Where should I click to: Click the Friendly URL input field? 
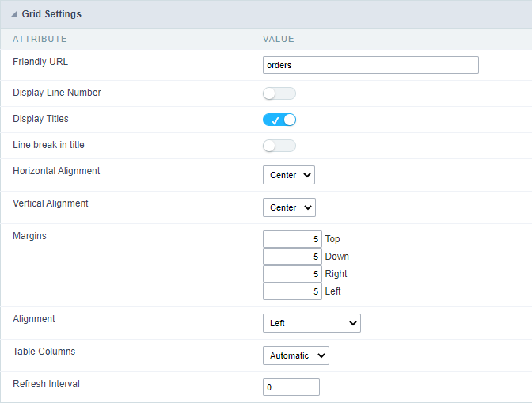point(370,65)
